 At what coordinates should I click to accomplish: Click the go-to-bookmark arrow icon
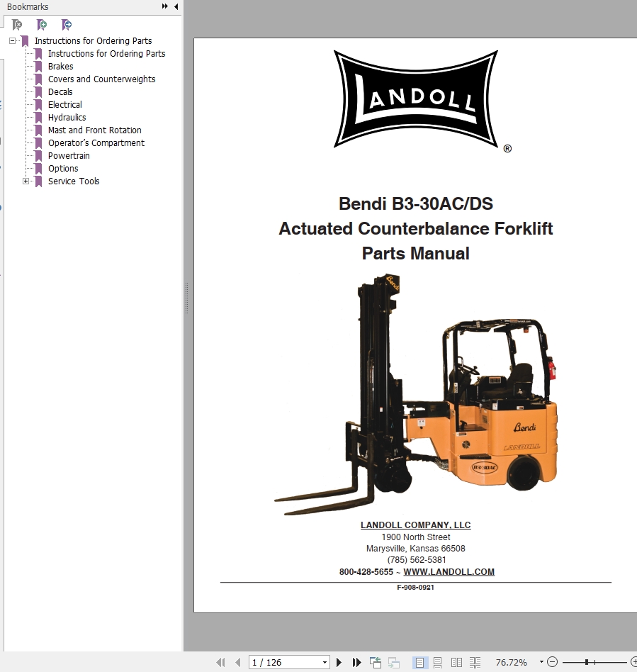pos(67,25)
